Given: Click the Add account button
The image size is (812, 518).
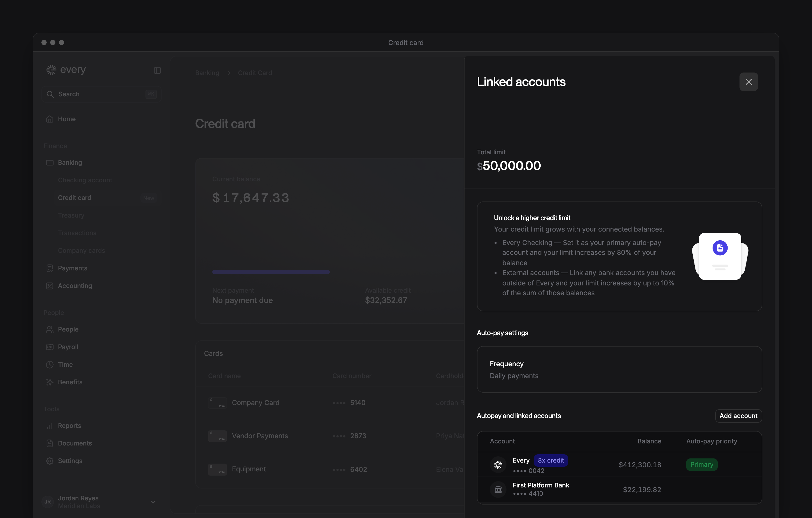Looking at the screenshot, I should click(x=738, y=416).
